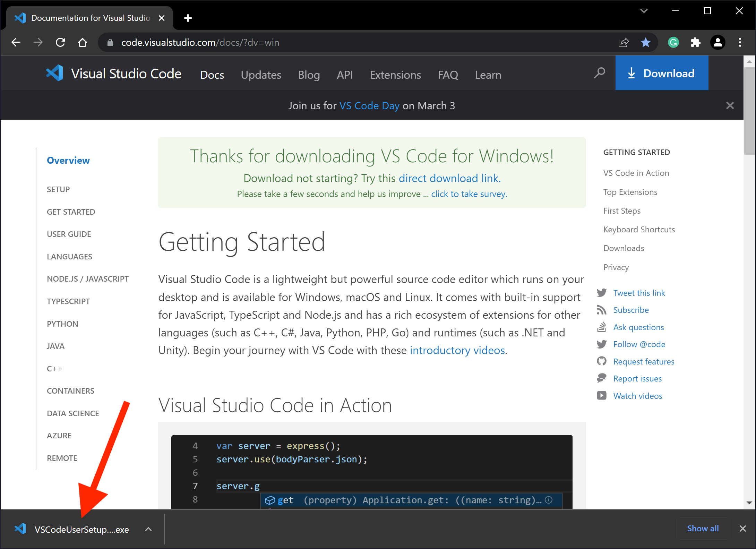
Task: Open the introductory videos link
Action: pyautogui.click(x=457, y=350)
